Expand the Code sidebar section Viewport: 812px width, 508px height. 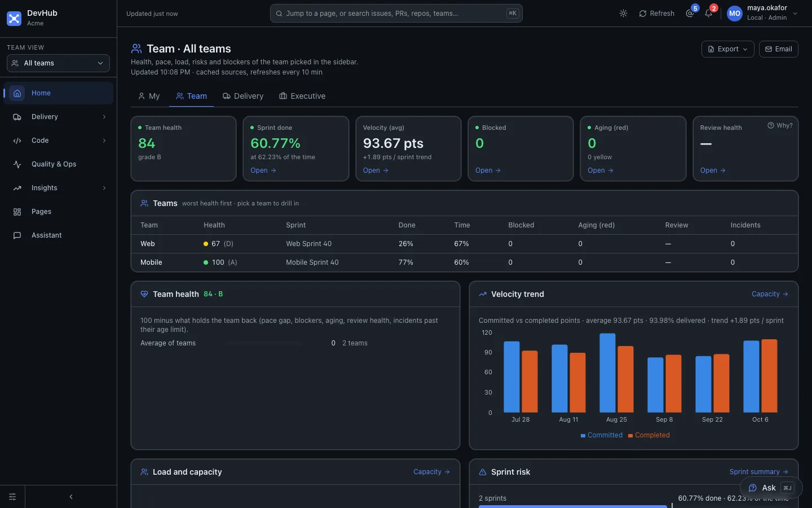[x=59, y=141]
